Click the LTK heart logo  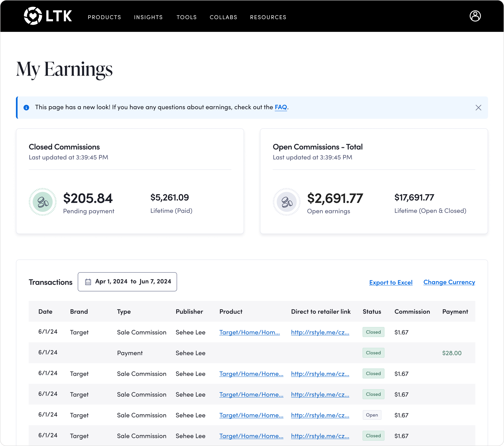pos(33,16)
